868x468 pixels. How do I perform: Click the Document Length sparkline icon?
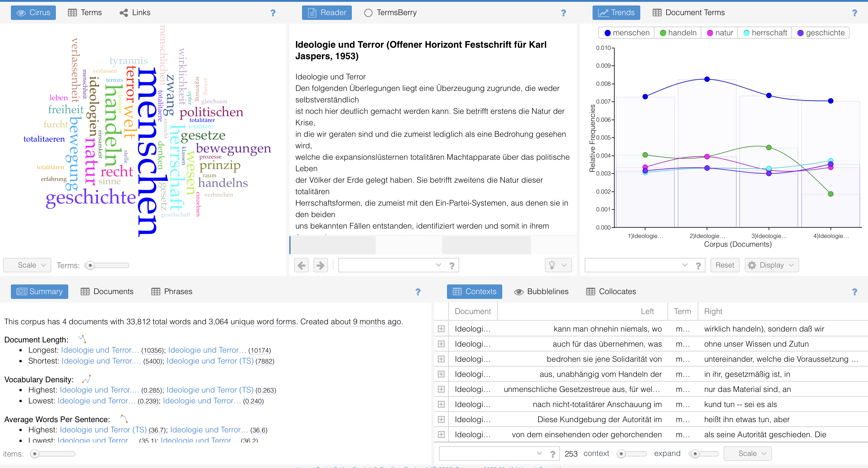82,338
